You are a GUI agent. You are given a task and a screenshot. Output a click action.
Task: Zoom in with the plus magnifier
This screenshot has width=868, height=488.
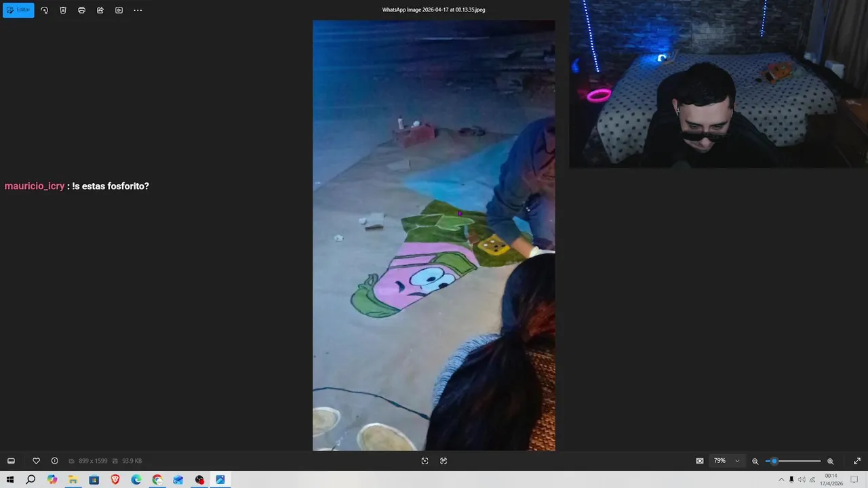point(830,461)
